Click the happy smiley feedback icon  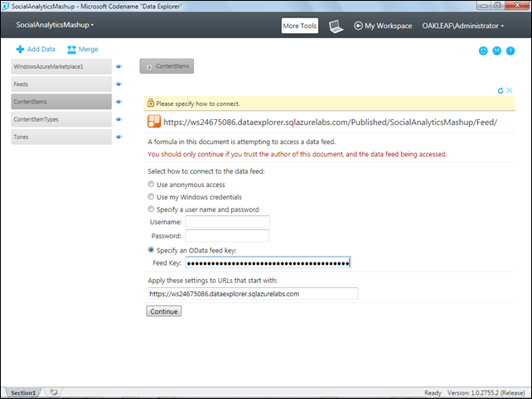pos(483,50)
